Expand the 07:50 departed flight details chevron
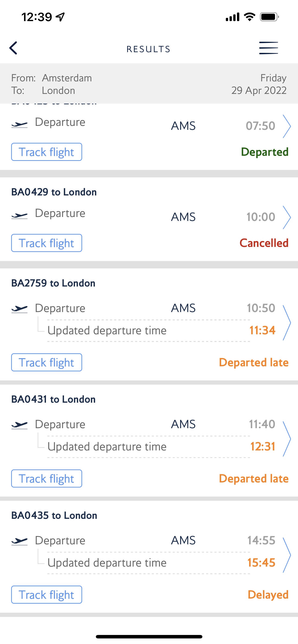This screenshot has width=298, height=644. 286,126
